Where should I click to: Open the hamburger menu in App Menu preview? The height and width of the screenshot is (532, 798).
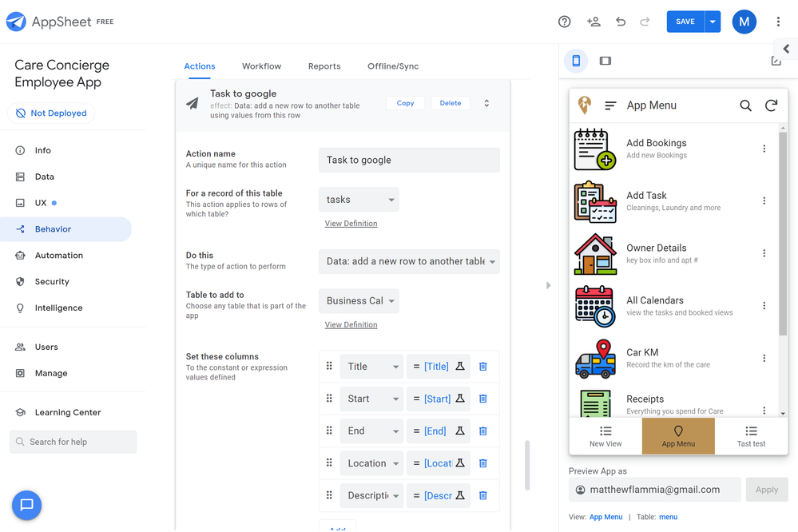[x=610, y=105]
